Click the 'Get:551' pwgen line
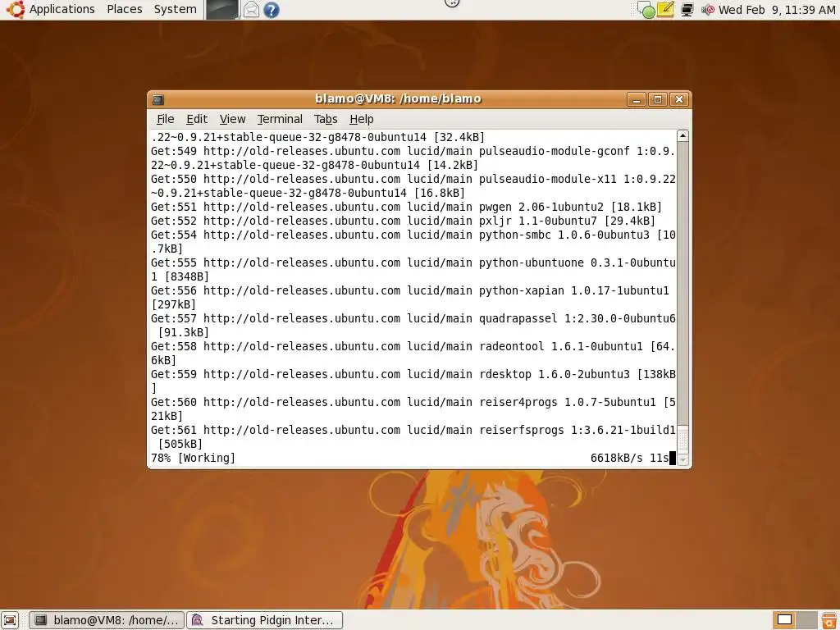 406,208
